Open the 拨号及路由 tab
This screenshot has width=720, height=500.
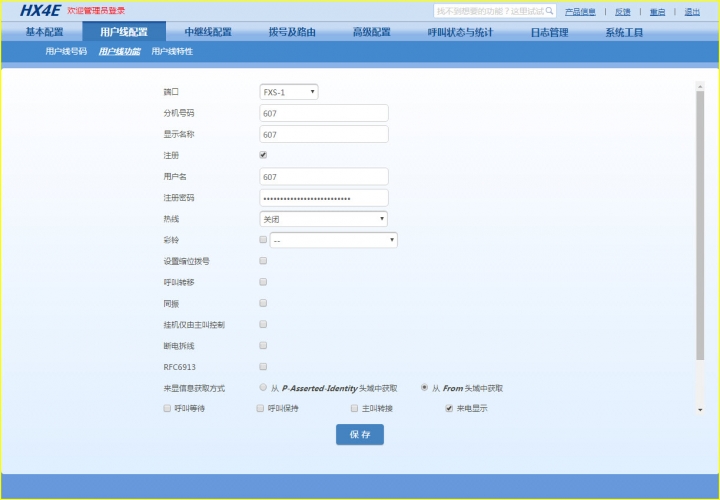pos(292,32)
